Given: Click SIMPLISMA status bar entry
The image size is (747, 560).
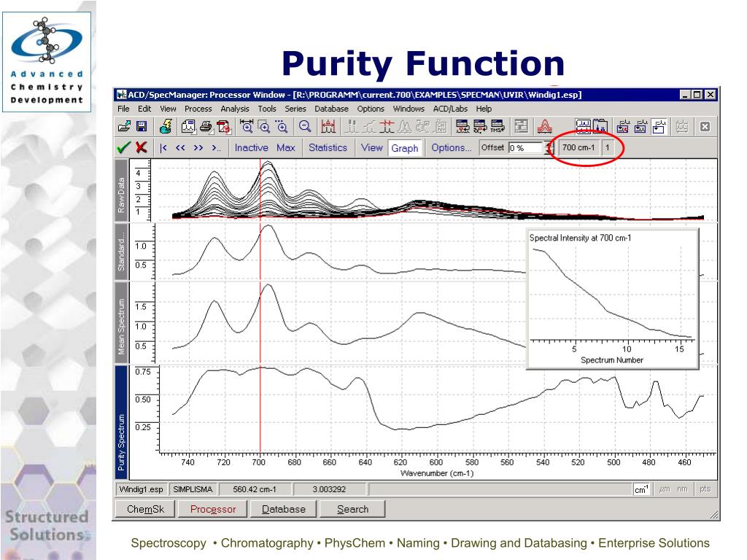Looking at the screenshot, I should pyautogui.click(x=193, y=489).
